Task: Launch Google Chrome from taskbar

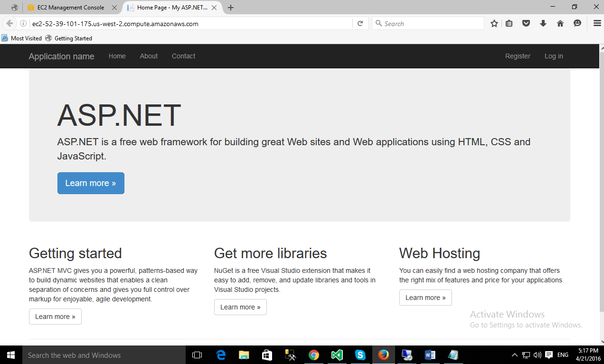Action: [x=313, y=355]
